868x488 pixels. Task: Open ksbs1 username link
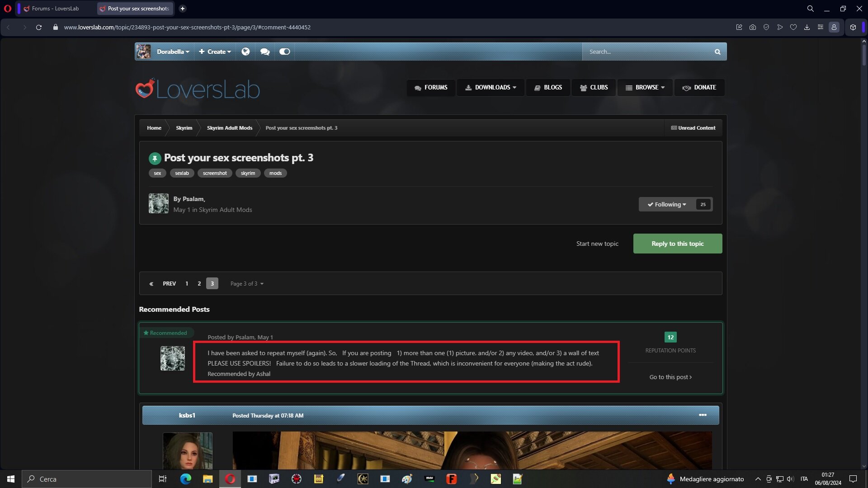point(187,415)
